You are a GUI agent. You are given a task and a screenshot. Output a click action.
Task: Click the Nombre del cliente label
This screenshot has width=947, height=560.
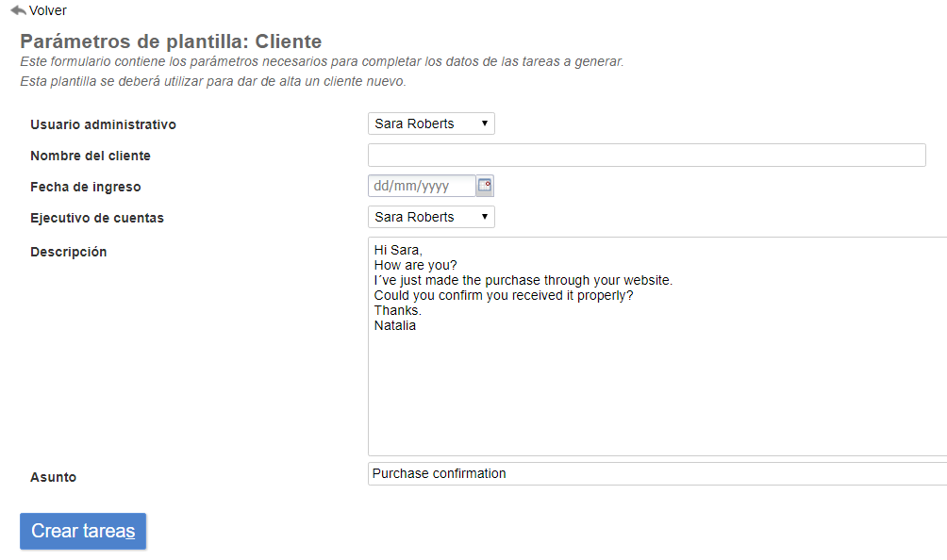click(x=91, y=156)
